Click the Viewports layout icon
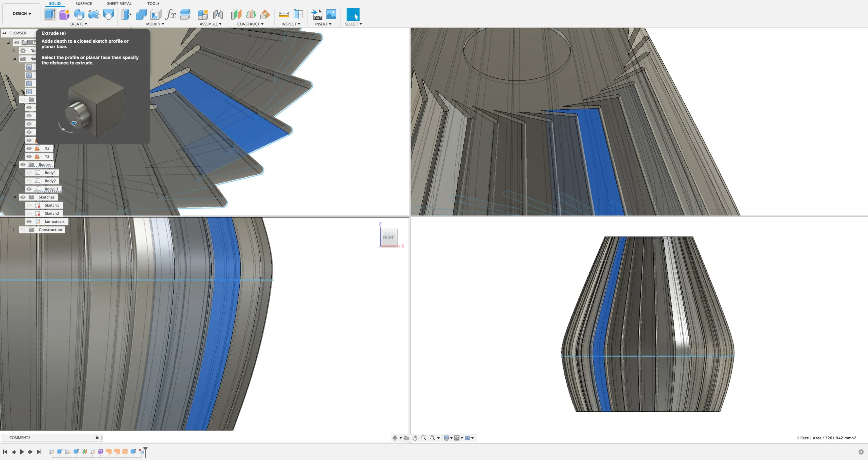This screenshot has width=868, height=460. [467, 438]
